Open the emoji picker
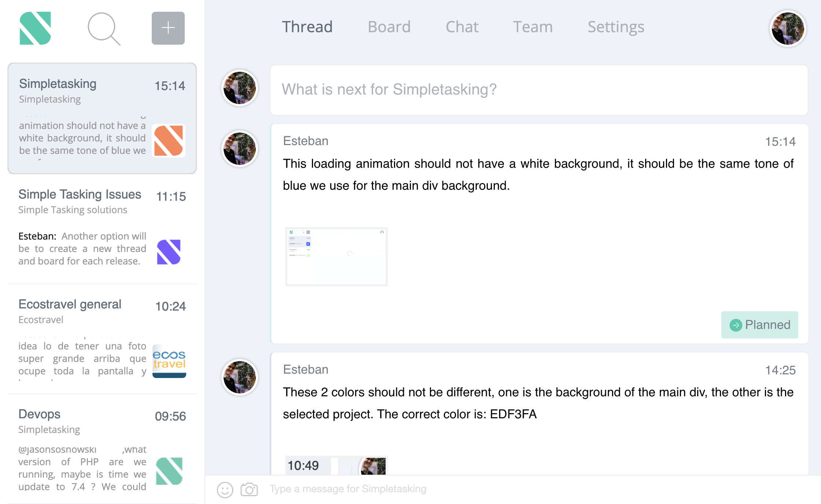This screenshot has width=821, height=504. point(225,489)
